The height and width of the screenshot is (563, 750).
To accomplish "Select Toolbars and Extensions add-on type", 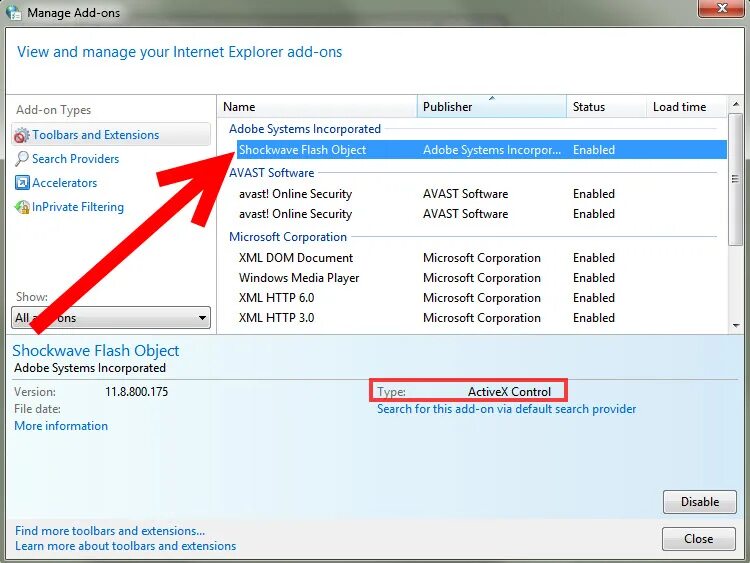I will [x=110, y=134].
